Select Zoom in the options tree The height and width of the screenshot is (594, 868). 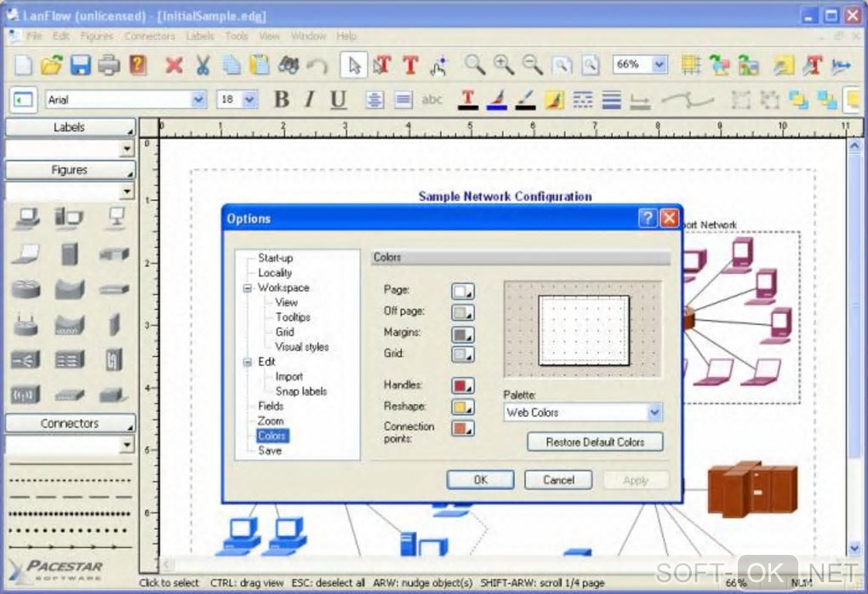pos(270,420)
